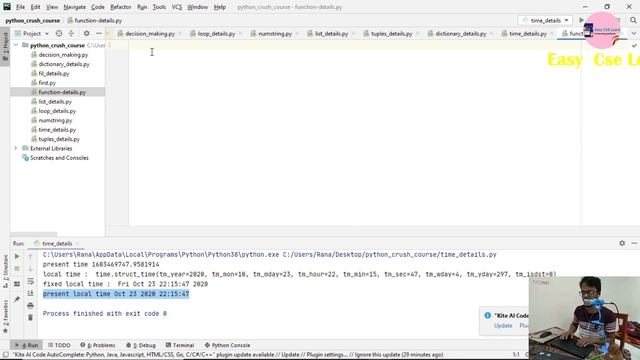Select fil_details.py in the project tree
Screen dimensions: 640x360
[54, 73]
